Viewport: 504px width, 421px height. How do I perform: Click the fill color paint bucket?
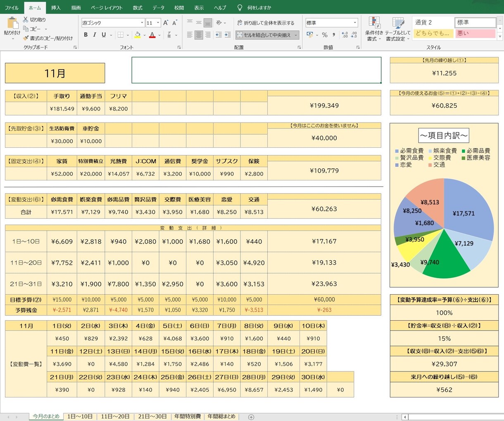click(x=138, y=35)
